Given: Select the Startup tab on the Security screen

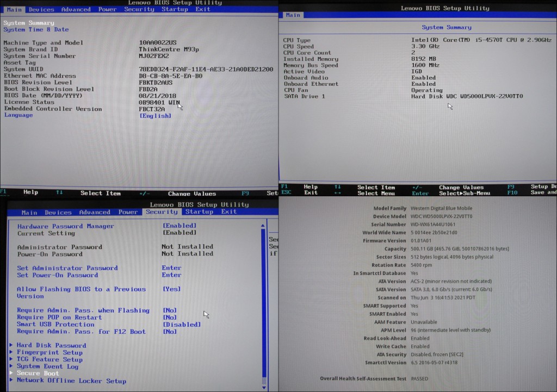Looking at the screenshot, I should (199, 211).
